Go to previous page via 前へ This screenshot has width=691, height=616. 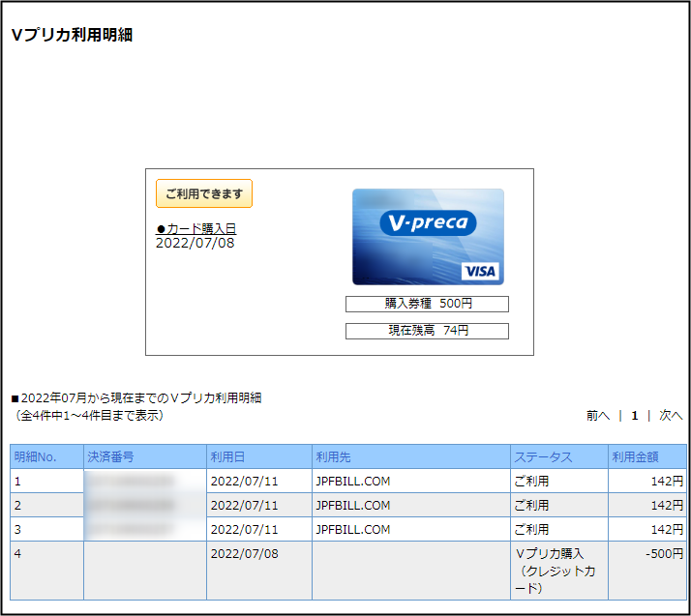pos(597,416)
